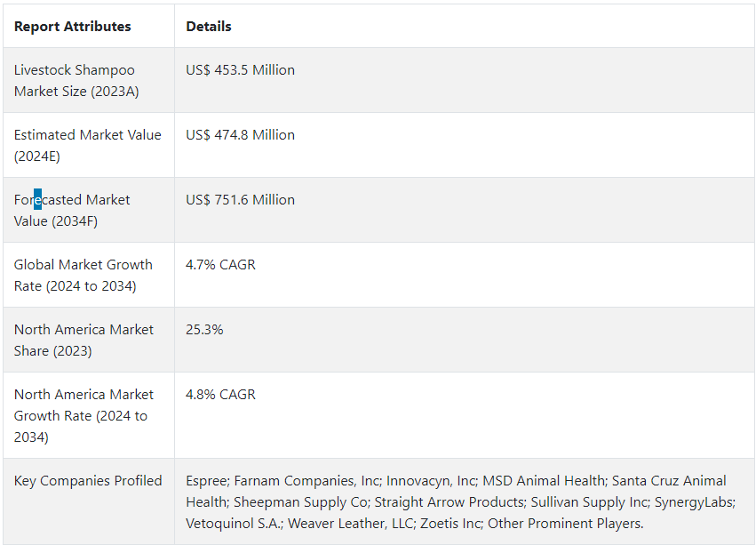
Task: Click the US$ 453.5 Million value
Action: pos(240,70)
